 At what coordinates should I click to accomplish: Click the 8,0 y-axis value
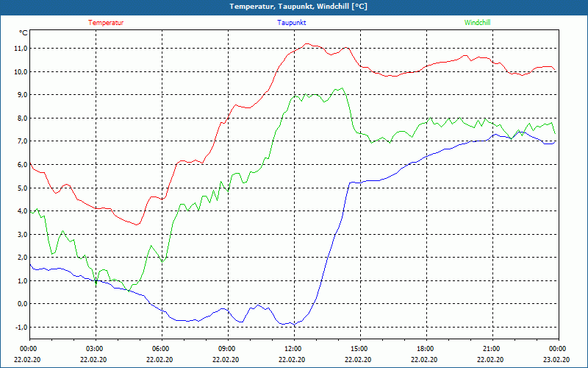pyautogui.click(x=22, y=118)
